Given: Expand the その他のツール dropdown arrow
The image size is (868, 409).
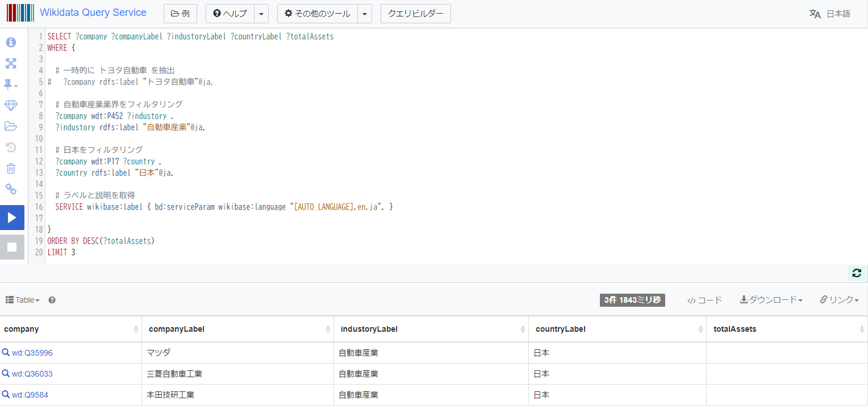Looking at the screenshot, I should (x=365, y=14).
